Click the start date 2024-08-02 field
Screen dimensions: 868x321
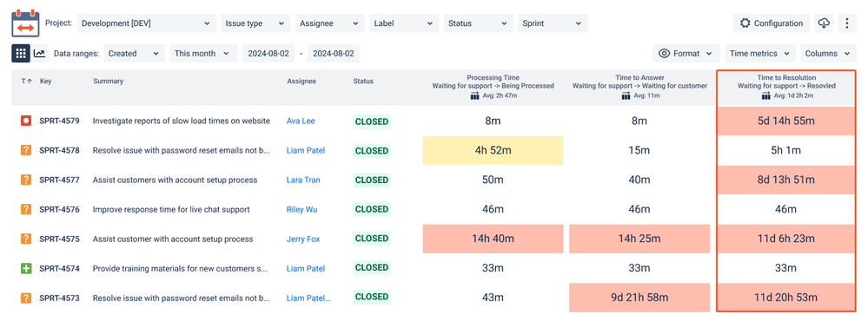(x=268, y=54)
